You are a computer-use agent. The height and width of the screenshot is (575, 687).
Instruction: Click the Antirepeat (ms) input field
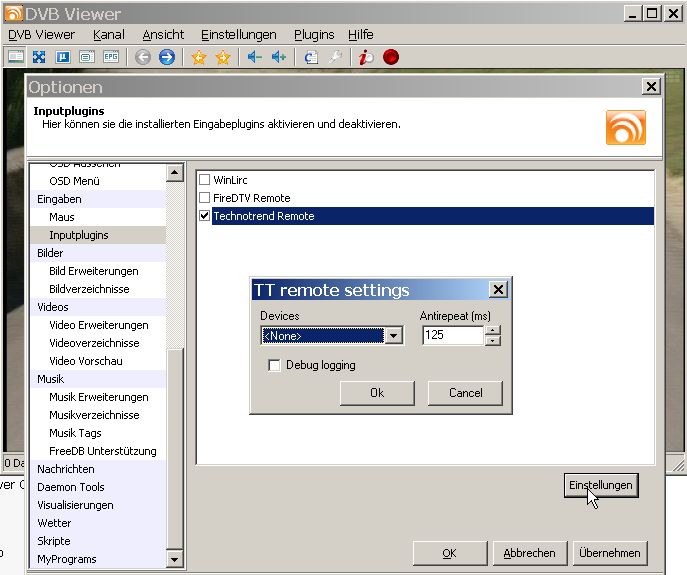pos(453,335)
